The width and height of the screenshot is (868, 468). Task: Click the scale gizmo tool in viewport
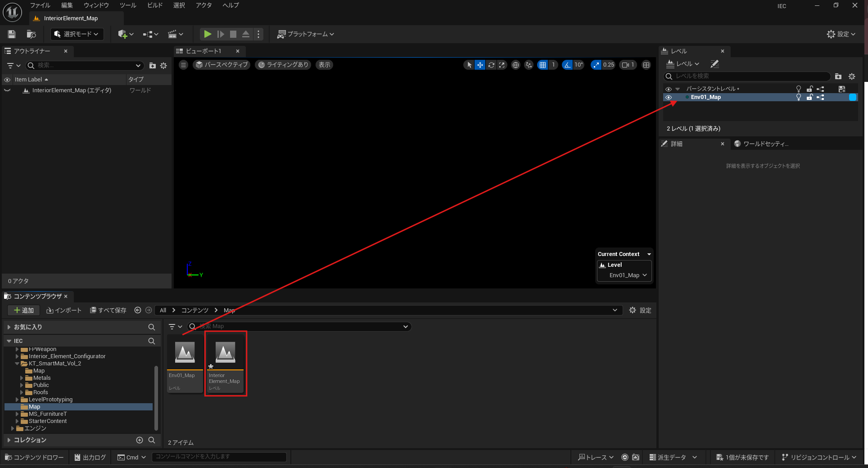pos(502,65)
